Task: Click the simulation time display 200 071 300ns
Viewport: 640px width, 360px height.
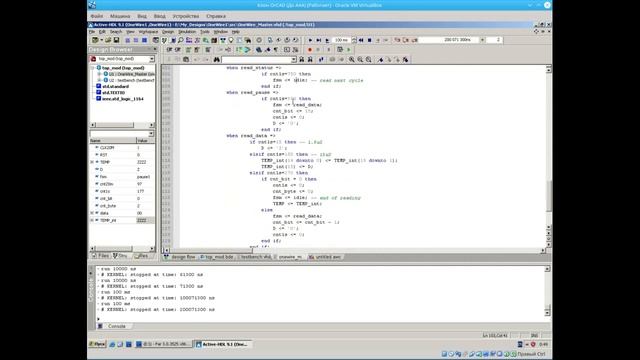Action: [449, 40]
